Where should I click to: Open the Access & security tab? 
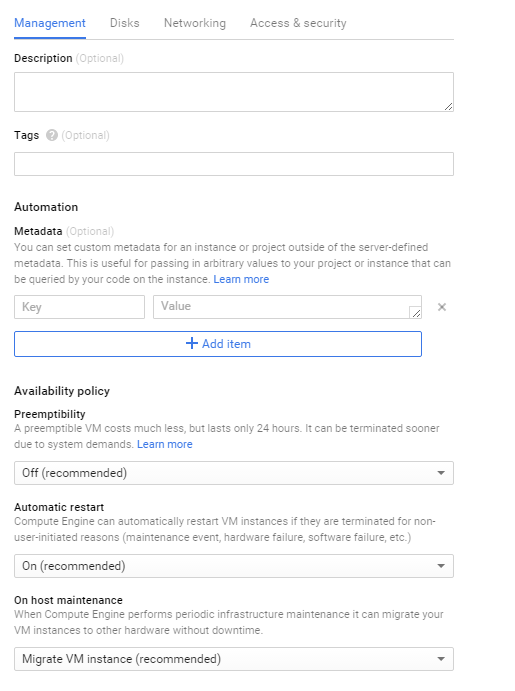tap(298, 23)
